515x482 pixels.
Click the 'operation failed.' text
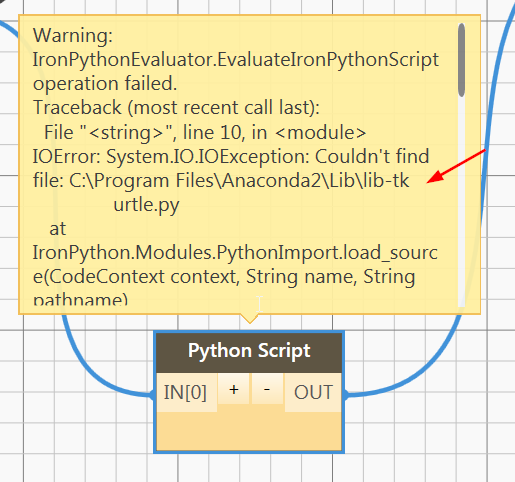click(105, 83)
